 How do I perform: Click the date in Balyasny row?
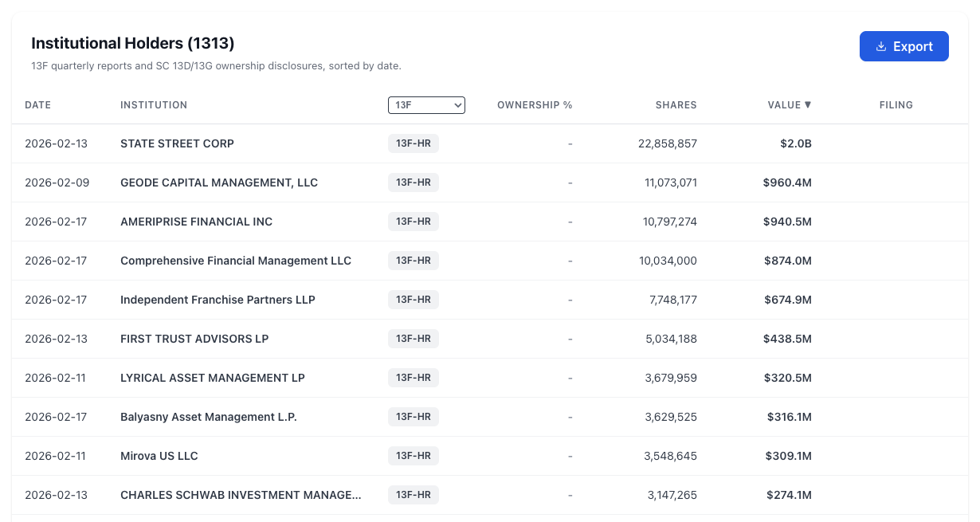56,417
